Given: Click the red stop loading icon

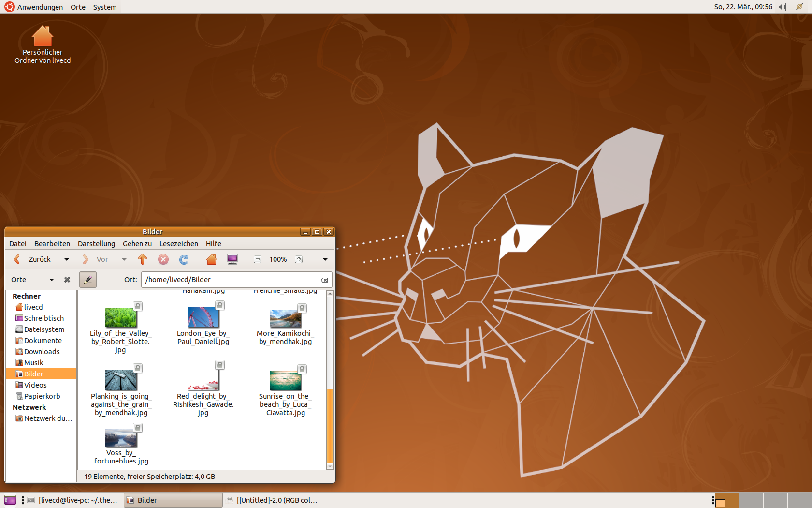Looking at the screenshot, I should coord(163,259).
